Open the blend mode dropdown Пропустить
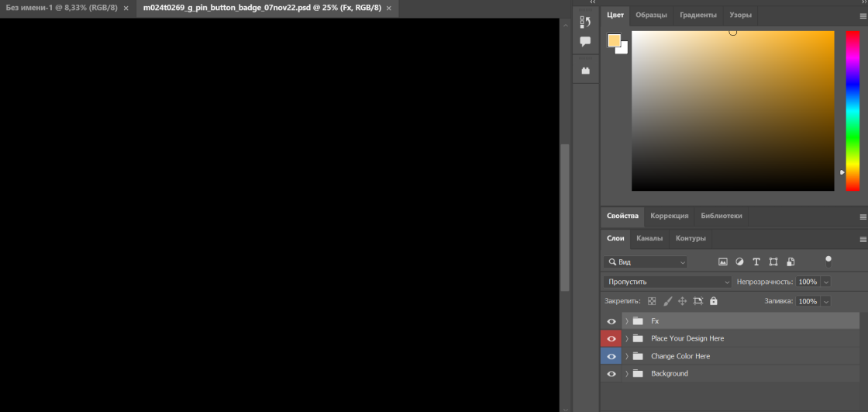Screen dimensions: 868x412 click(x=667, y=282)
